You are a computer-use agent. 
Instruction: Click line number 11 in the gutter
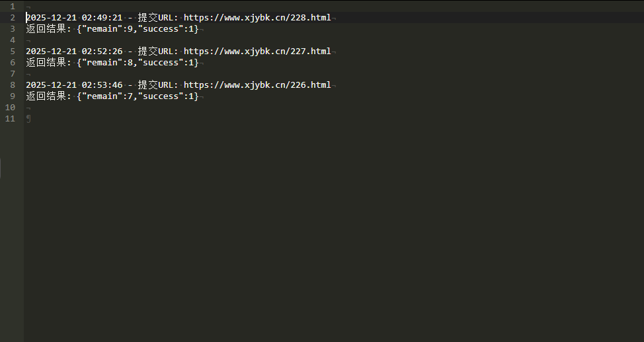(10, 119)
